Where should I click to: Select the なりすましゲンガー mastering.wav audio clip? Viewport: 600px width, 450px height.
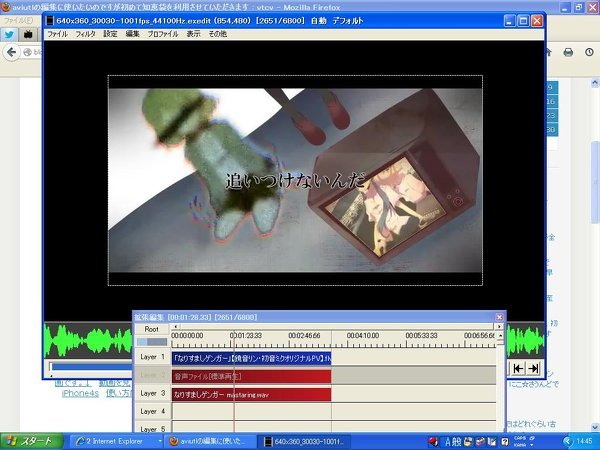251,395
